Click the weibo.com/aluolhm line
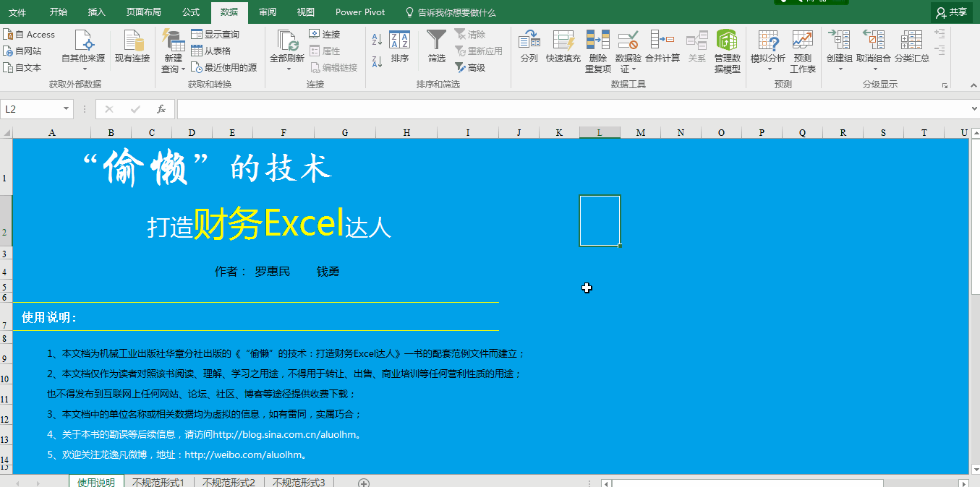Image resolution: width=980 pixels, height=487 pixels. tap(177, 455)
